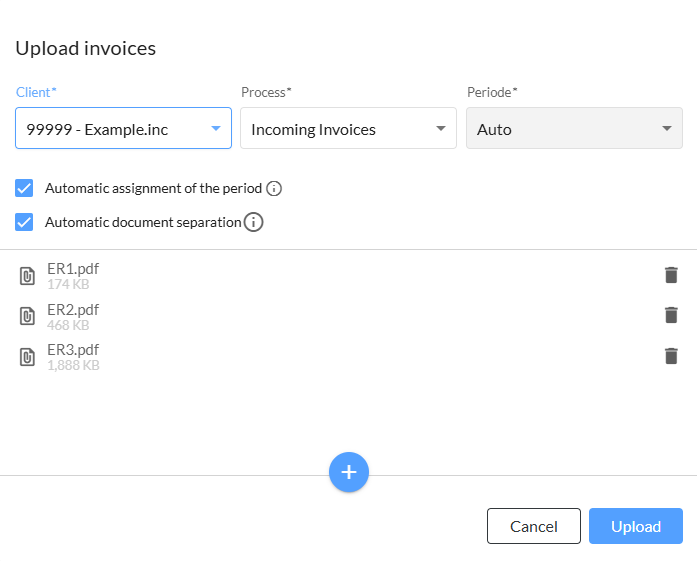
Task: Click the Upload button
Action: point(636,526)
